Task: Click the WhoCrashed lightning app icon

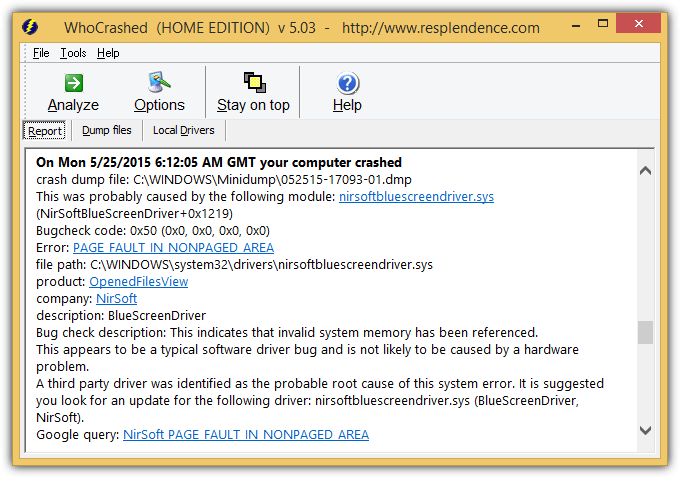Action: click(30, 27)
